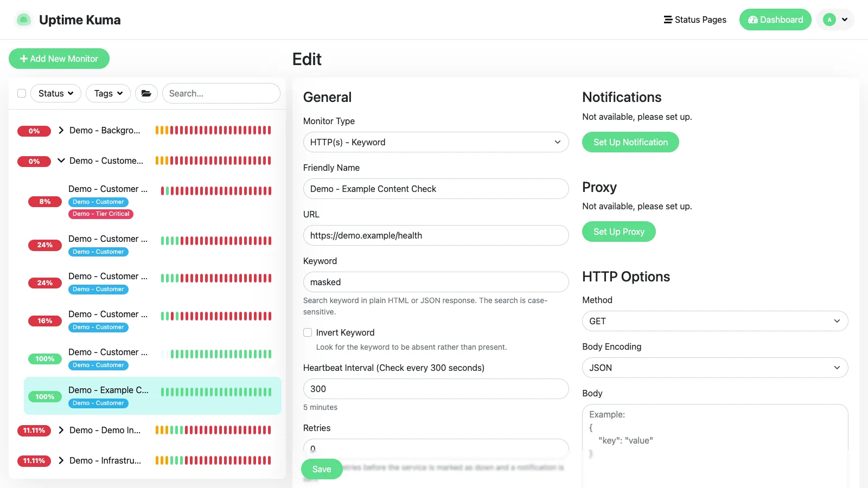The height and width of the screenshot is (488, 868).
Task: Open the HTTP Method dropdown
Action: click(x=715, y=321)
